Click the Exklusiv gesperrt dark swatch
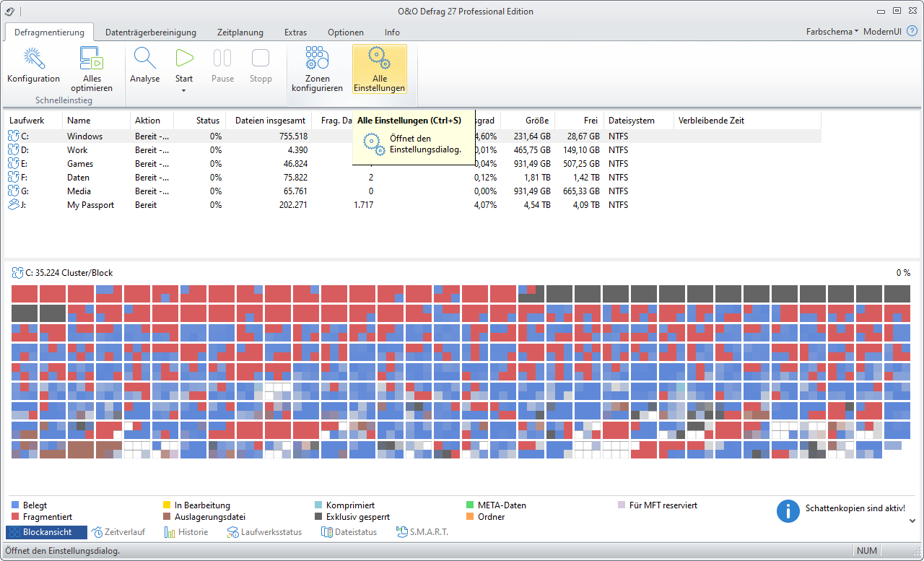Screen dimensions: 924x561 318,517
